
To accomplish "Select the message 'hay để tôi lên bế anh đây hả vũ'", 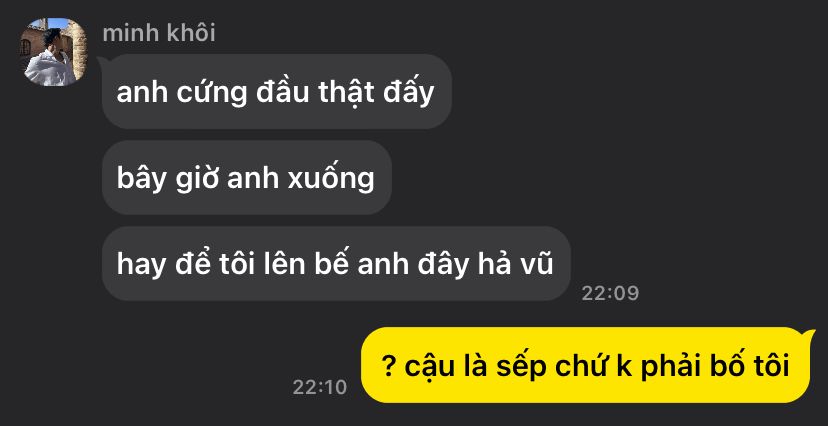I will (x=336, y=264).
